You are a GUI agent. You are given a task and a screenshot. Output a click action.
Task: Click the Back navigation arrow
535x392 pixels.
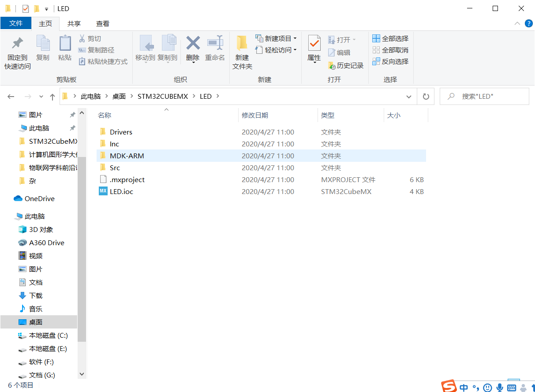(11, 96)
